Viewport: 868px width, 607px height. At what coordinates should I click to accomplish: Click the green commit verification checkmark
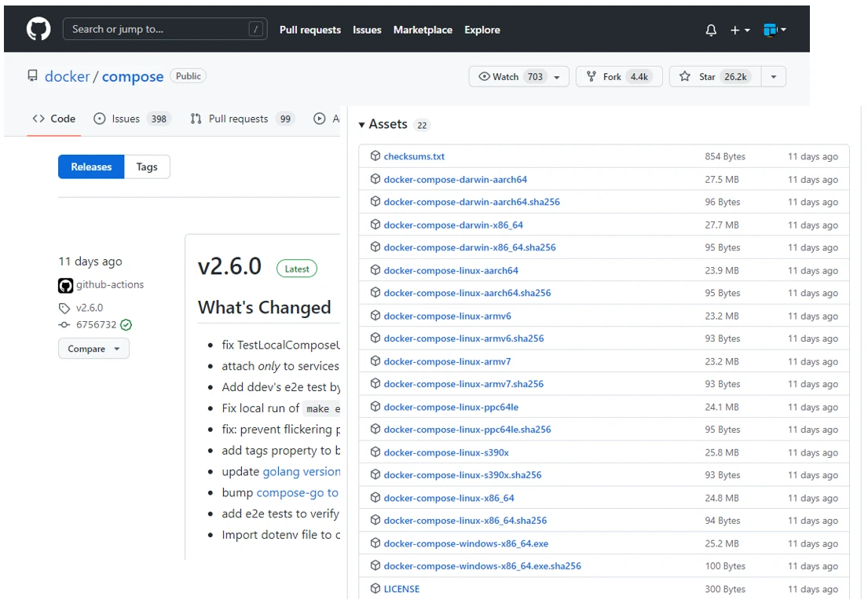126,325
